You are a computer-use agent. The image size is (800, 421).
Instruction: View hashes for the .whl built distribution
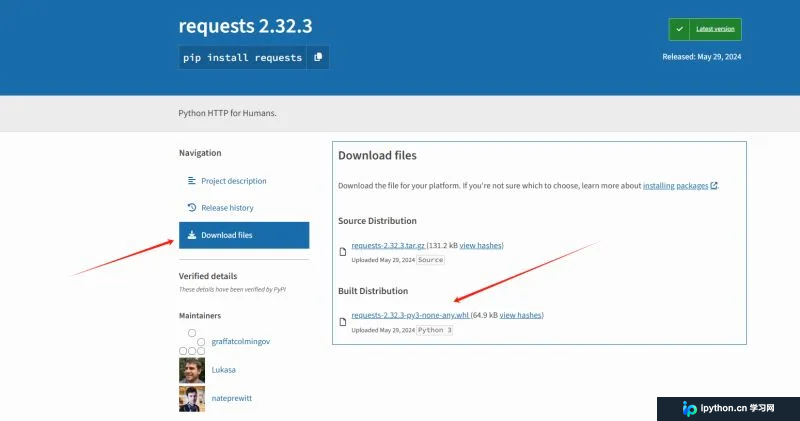click(520, 315)
